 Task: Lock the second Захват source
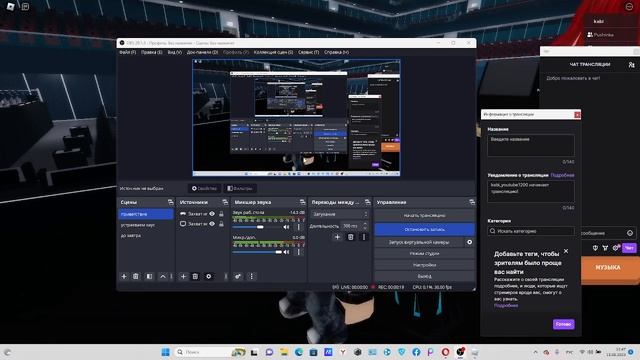(x=221, y=224)
